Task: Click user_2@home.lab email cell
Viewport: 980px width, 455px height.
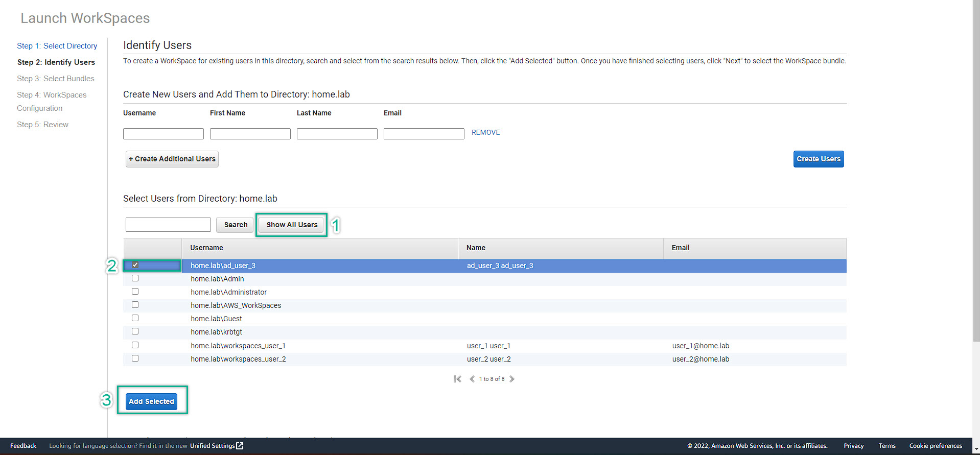Action: [x=701, y=359]
